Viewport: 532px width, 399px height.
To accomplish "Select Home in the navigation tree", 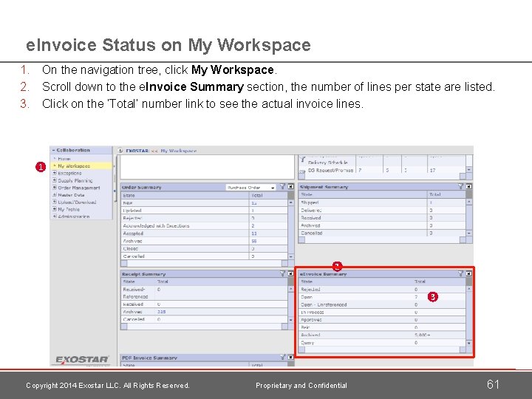I will coord(64,159).
